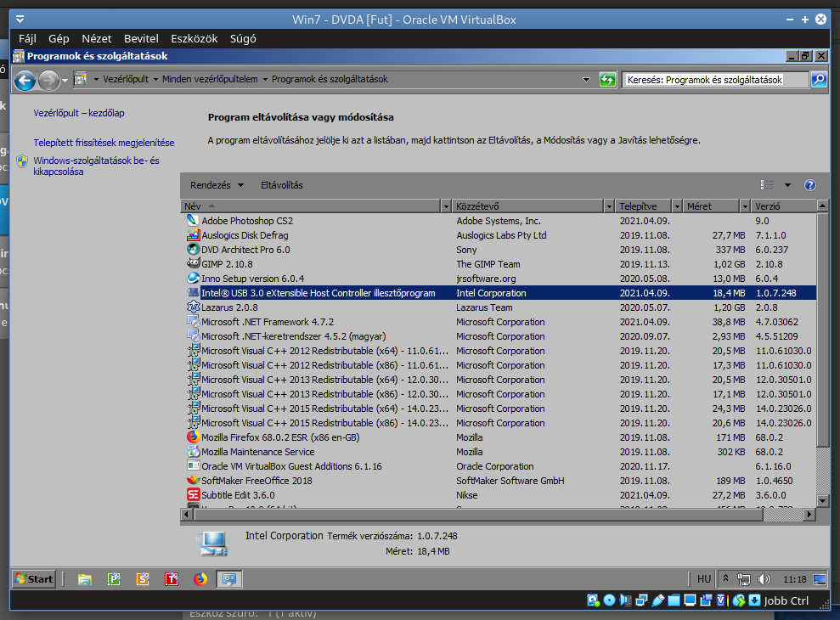This screenshot has width=840, height=620.
Task: Open the Név column filter arrow
Action: [446, 206]
